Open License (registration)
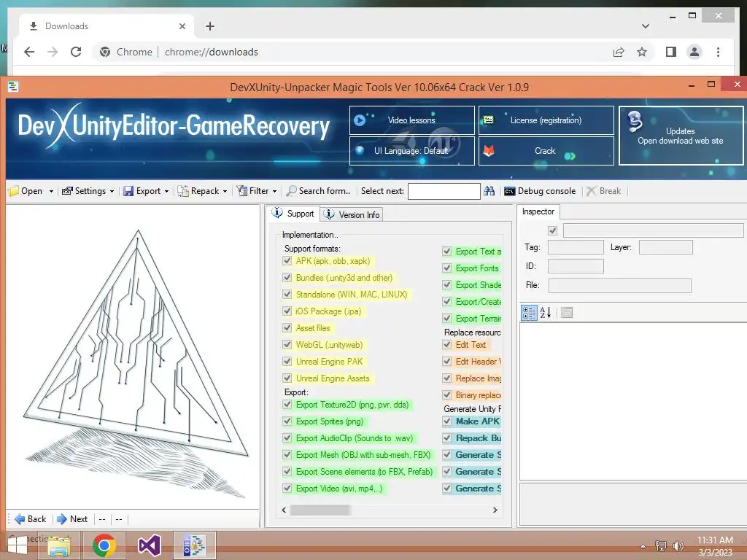Image resolution: width=747 pixels, height=560 pixels. [546, 120]
